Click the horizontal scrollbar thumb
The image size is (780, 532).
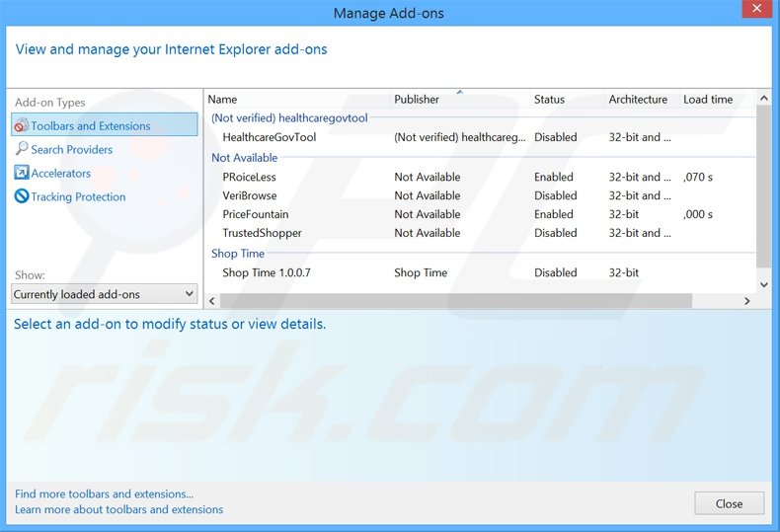(x=456, y=301)
